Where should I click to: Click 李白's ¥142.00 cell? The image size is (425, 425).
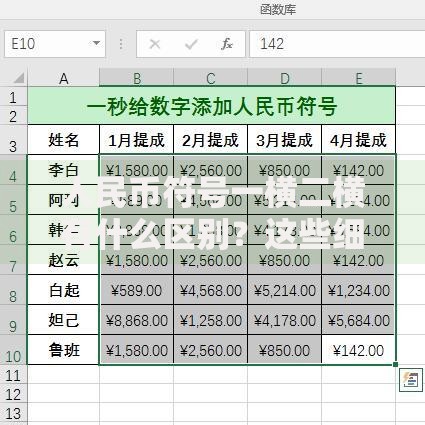pos(359,170)
